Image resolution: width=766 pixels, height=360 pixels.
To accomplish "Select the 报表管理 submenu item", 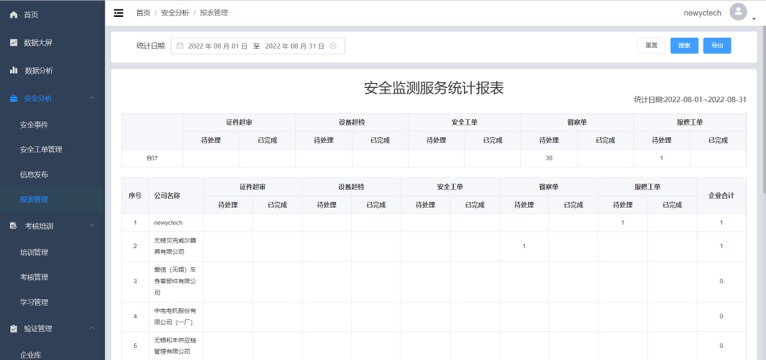I will click(x=52, y=199).
